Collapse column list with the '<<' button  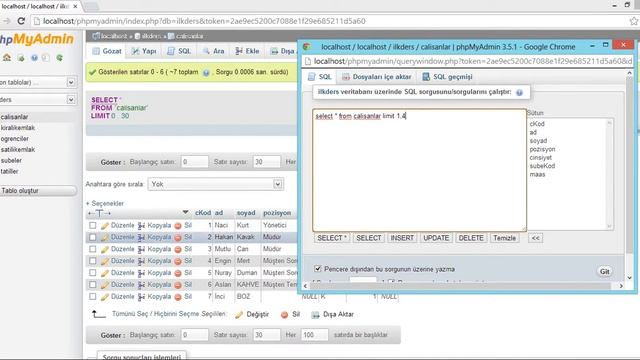pyautogui.click(x=536, y=238)
